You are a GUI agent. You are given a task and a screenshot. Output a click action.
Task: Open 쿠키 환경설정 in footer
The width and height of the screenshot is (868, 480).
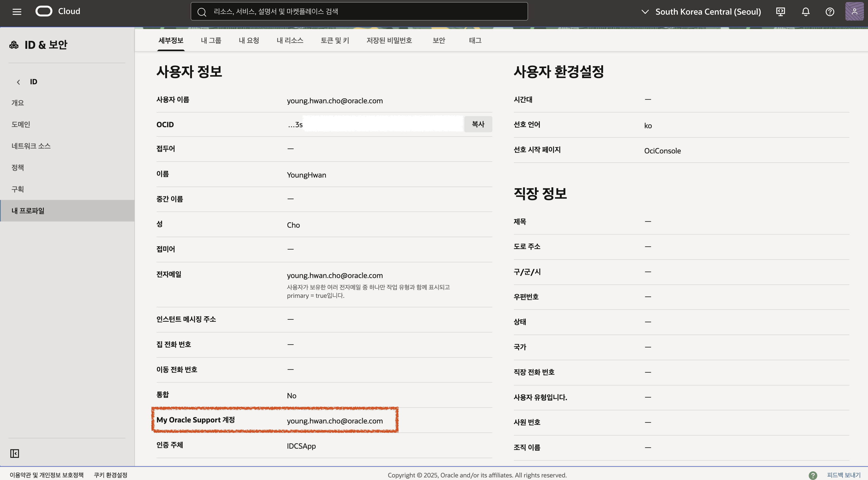[x=110, y=475]
